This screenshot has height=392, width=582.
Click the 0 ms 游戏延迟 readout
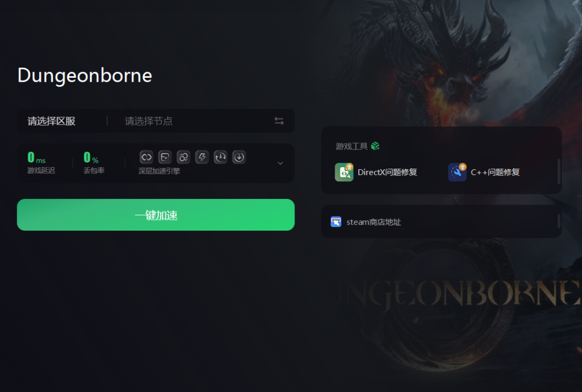click(x=41, y=162)
